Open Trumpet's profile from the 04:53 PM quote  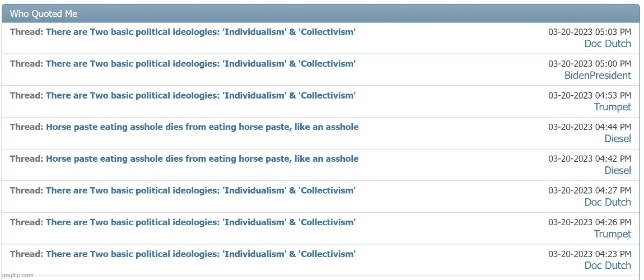[x=612, y=107]
